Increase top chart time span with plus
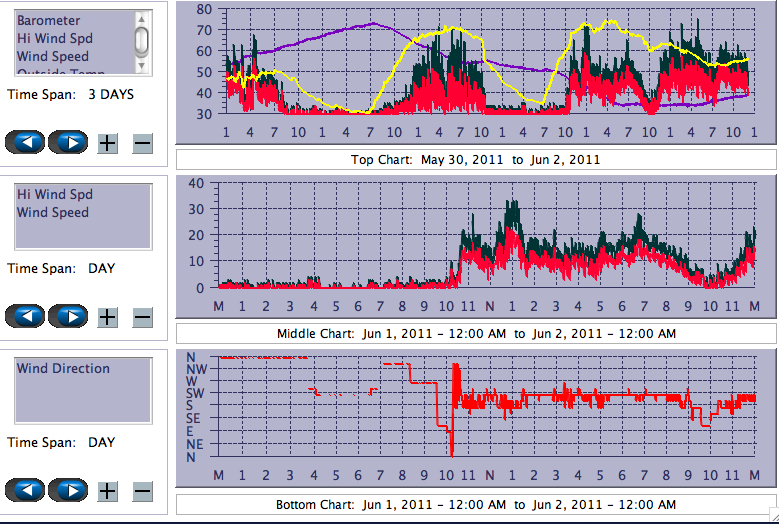779x524 pixels. tap(108, 143)
